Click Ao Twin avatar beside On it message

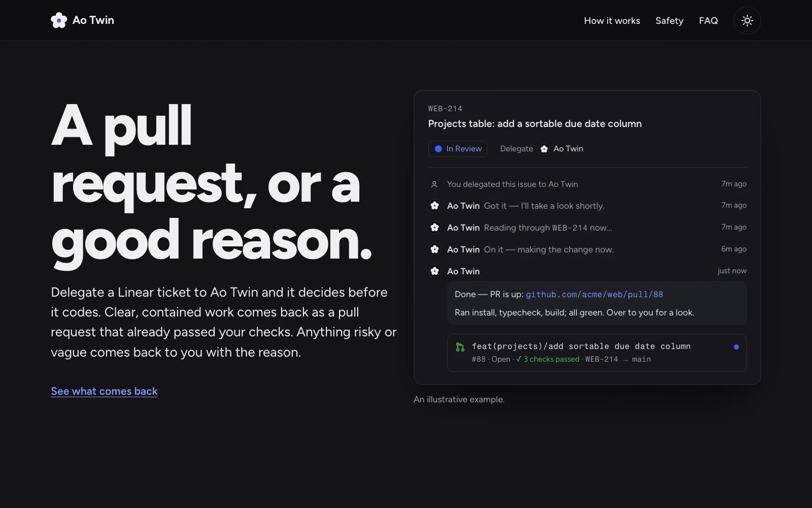[x=435, y=249]
